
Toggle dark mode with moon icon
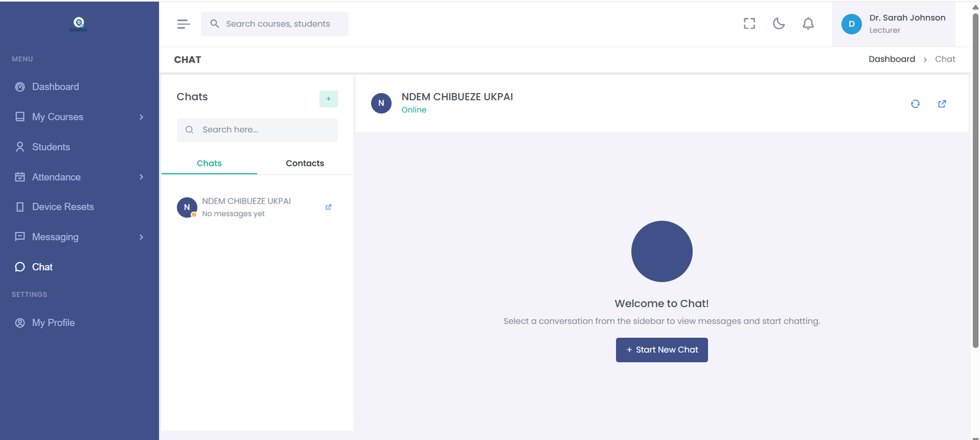tap(778, 24)
